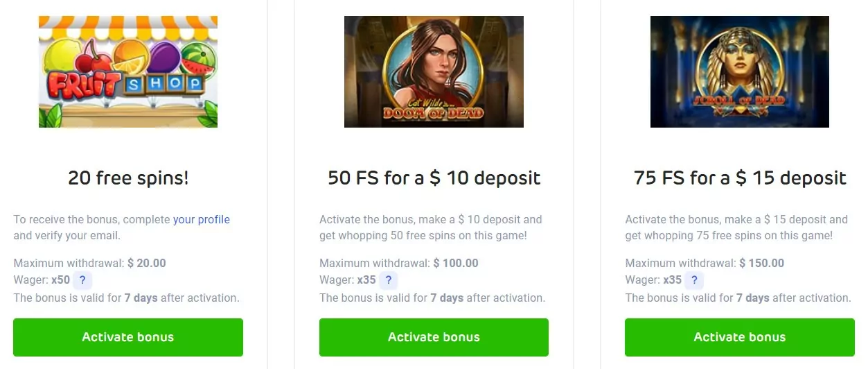Image resolution: width=868 pixels, height=369 pixels.
Task: Activate the 50 FS $10 deposit bonus
Action: [x=434, y=337]
